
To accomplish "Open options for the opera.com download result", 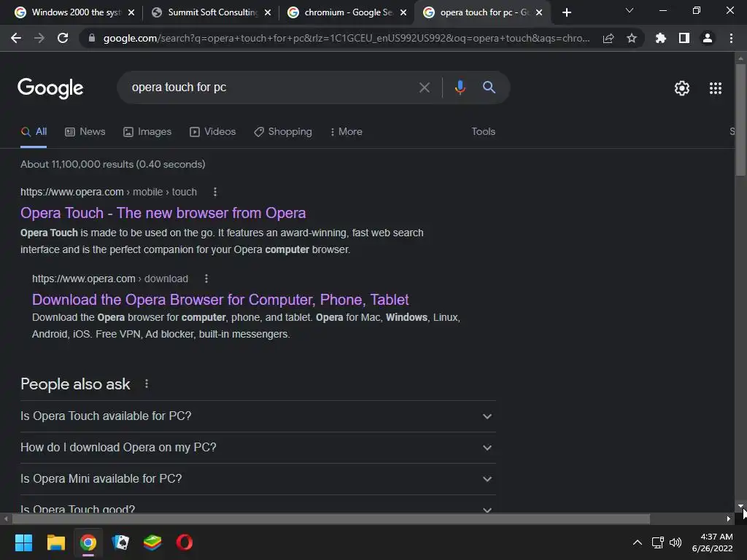I will 206,279.
